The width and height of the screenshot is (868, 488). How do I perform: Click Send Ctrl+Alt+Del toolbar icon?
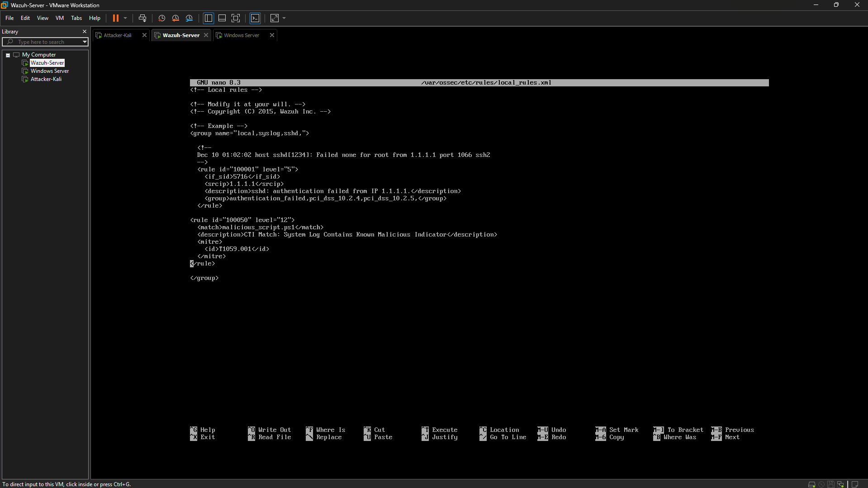coord(142,18)
